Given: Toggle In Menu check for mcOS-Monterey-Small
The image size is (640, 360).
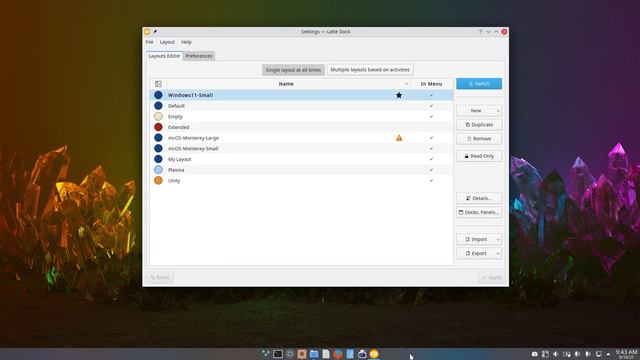Looking at the screenshot, I should pyautogui.click(x=431, y=149).
